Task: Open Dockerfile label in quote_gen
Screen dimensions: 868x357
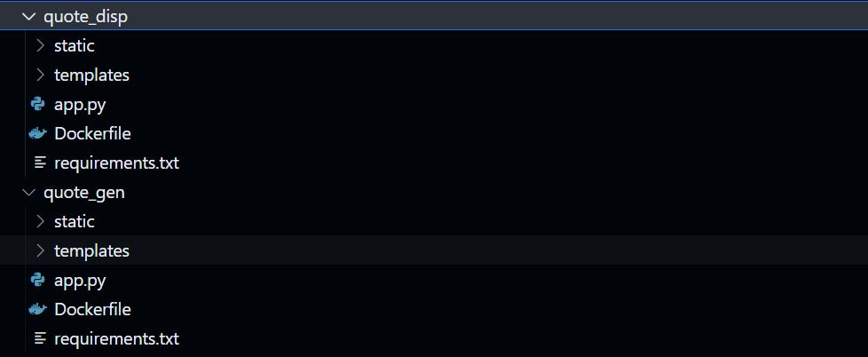Action: pyautogui.click(x=92, y=309)
